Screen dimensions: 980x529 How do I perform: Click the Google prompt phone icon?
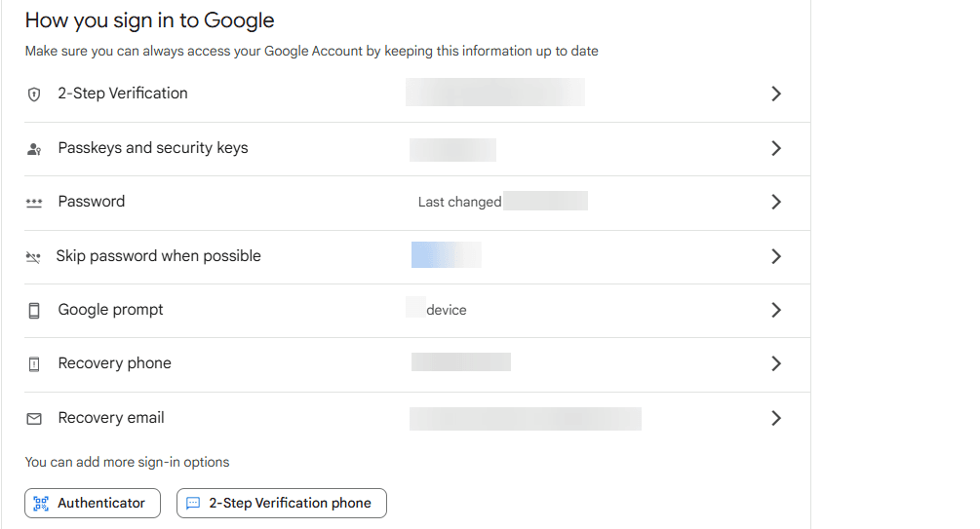pos(34,311)
